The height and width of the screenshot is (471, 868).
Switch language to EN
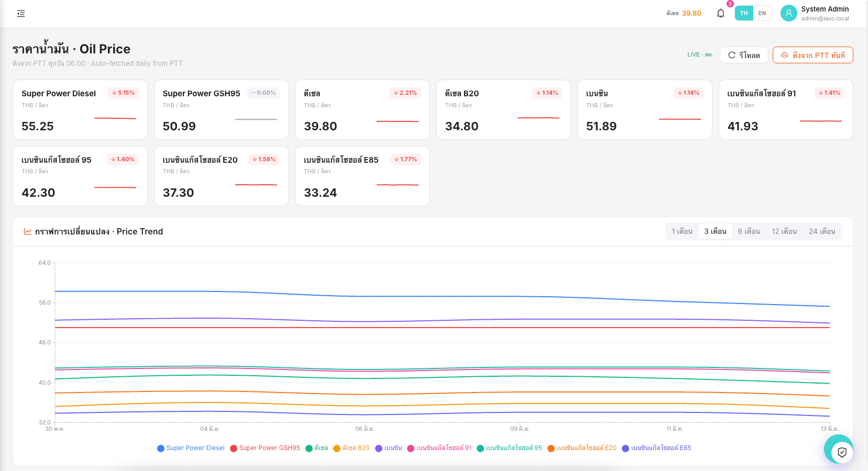coord(762,14)
